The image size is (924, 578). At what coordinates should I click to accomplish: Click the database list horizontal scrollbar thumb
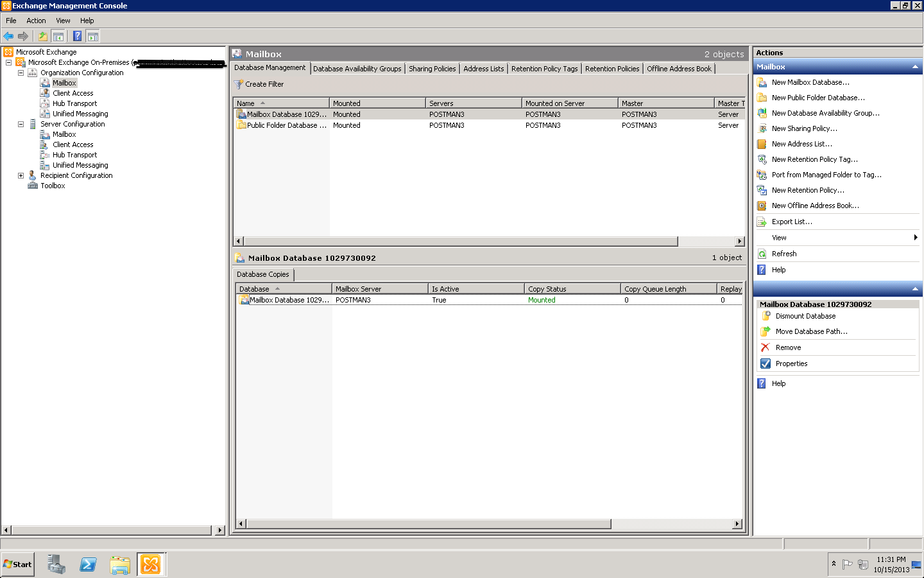click(461, 241)
